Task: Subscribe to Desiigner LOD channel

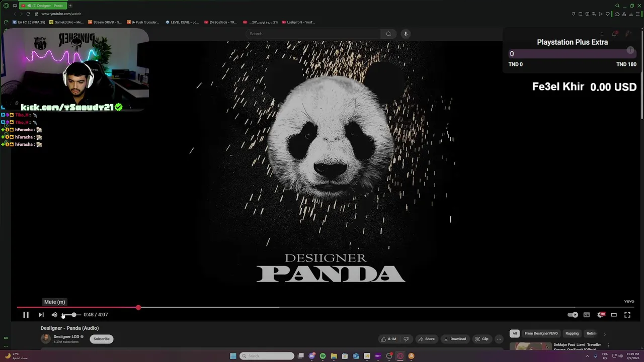Action: point(101,339)
